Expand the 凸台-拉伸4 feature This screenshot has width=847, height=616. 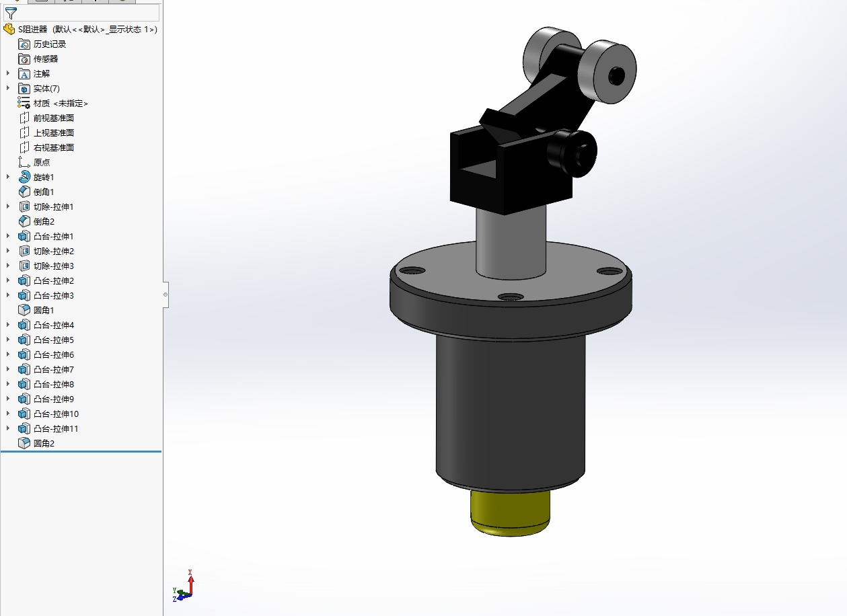click(8, 325)
